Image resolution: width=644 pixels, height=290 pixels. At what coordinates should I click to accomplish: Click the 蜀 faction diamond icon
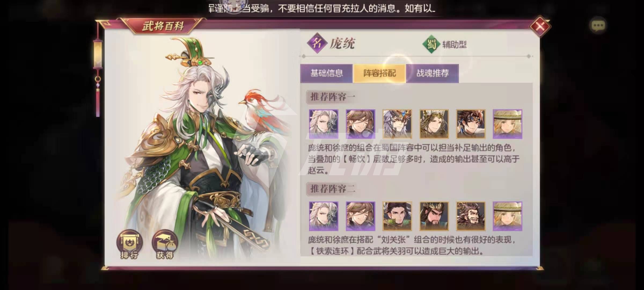coord(431,44)
